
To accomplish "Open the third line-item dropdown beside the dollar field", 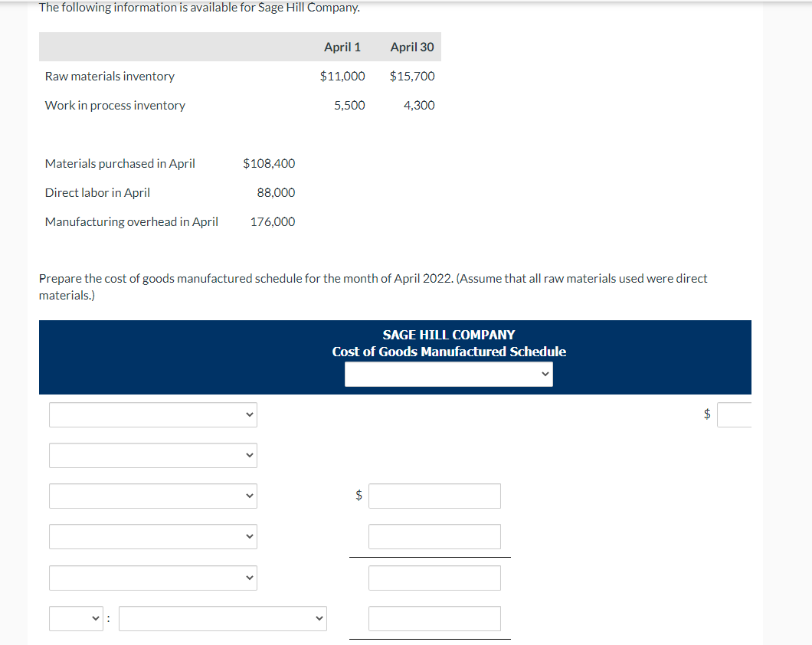I will point(152,496).
